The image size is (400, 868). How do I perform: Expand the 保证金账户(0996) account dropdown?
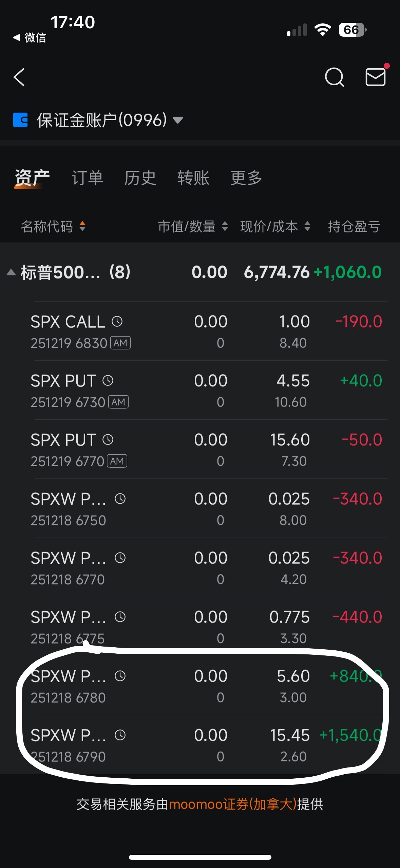click(178, 120)
